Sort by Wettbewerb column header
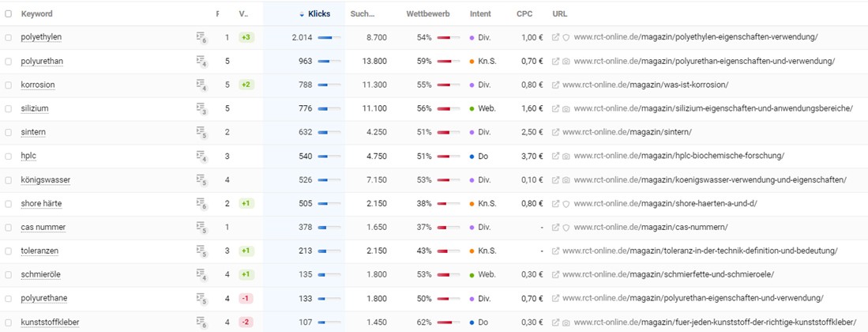 428,14
